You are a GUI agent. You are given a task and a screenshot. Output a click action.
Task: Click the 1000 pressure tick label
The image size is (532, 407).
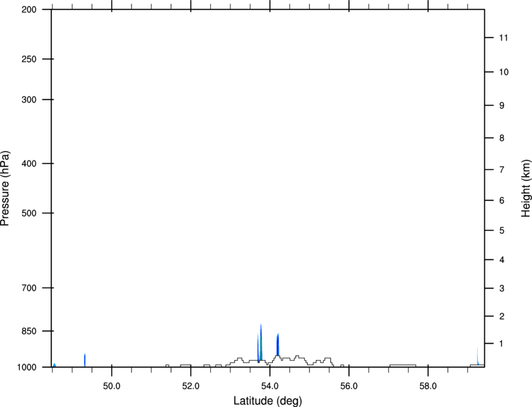point(27,367)
